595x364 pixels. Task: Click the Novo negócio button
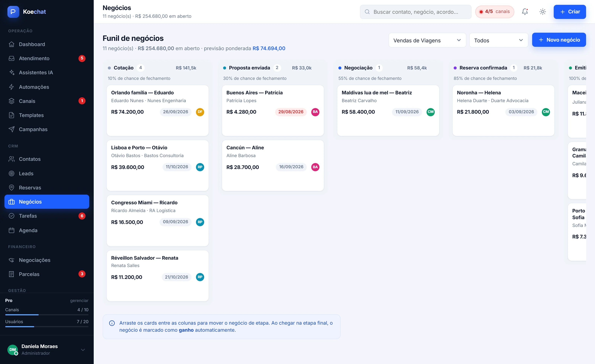[559, 40]
